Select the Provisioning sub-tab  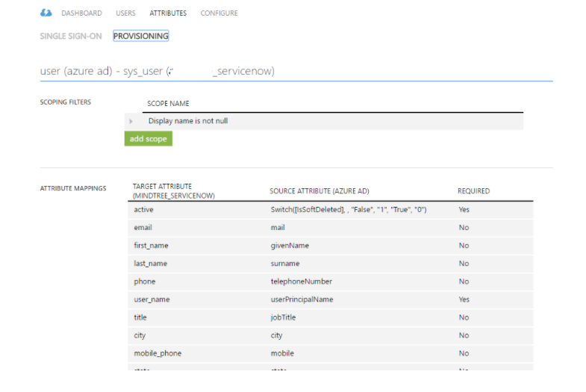tap(141, 36)
